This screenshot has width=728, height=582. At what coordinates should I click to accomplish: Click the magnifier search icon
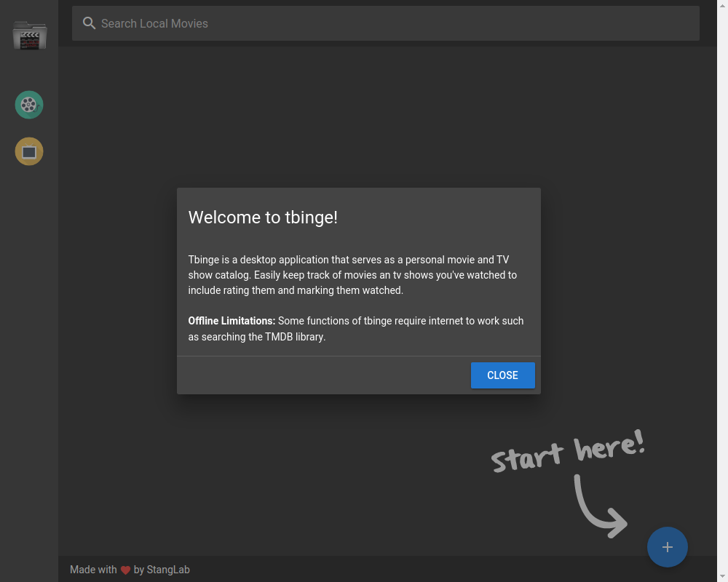[89, 23]
